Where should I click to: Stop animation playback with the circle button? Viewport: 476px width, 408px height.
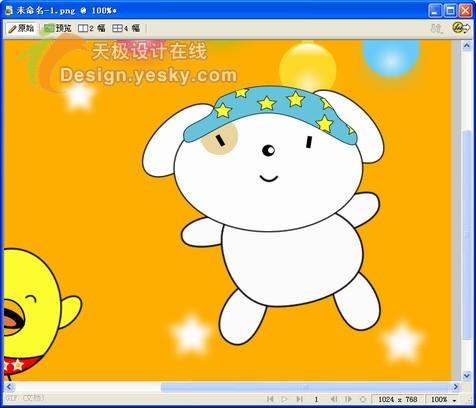click(x=363, y=399)
